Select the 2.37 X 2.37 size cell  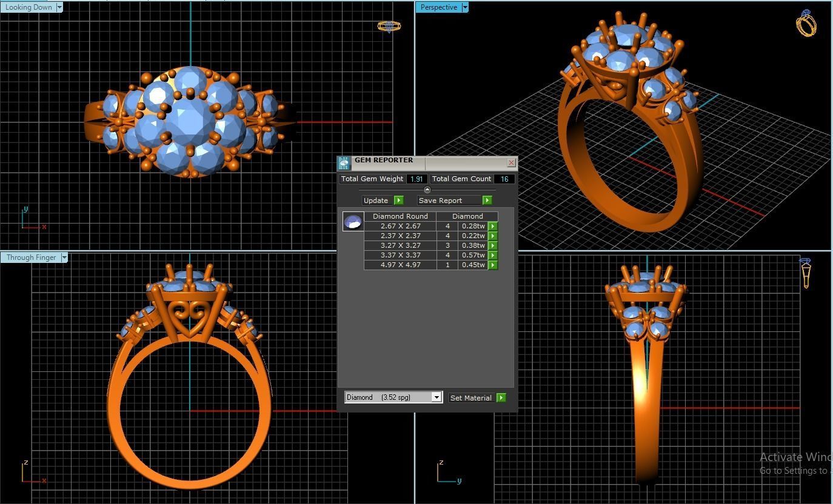coord(400,236)
